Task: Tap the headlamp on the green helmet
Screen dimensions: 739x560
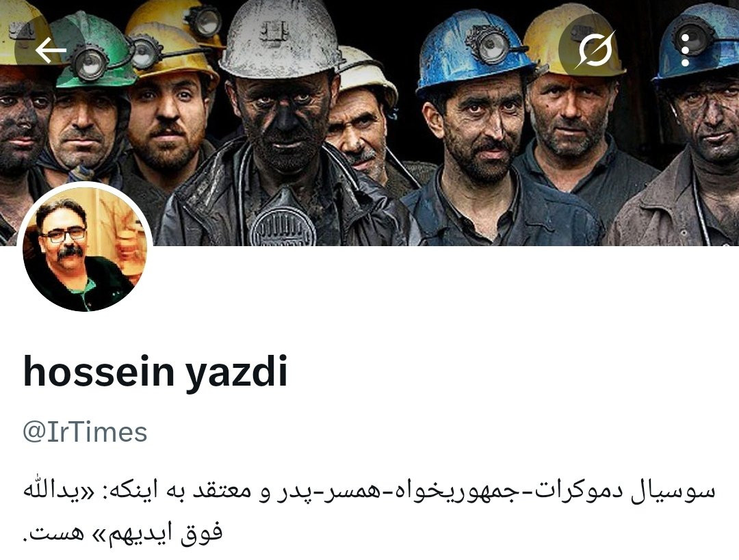Action: pyautogui.click(x=90, y=64)
